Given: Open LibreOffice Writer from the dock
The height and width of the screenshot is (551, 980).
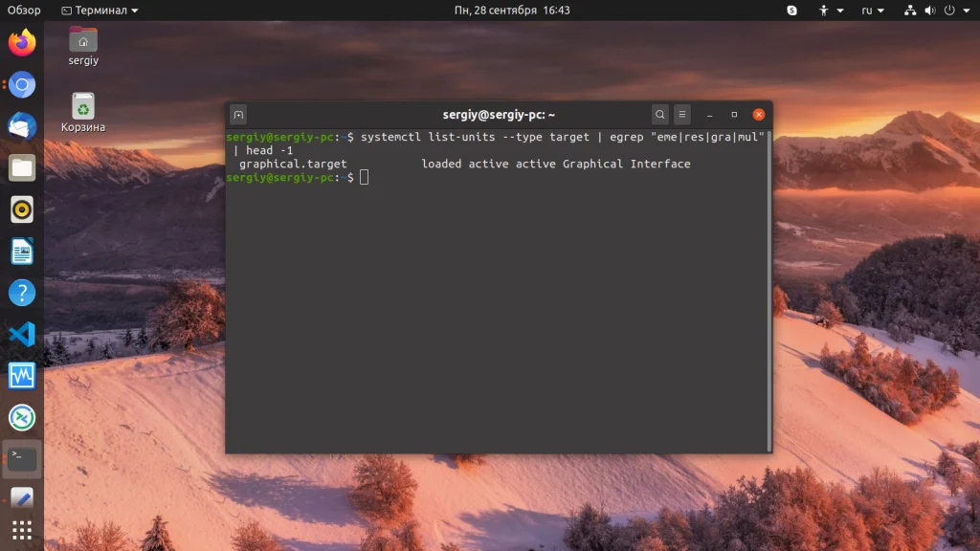Looking at the screenshot, I should pyautogui.click(x=21, y=251).
